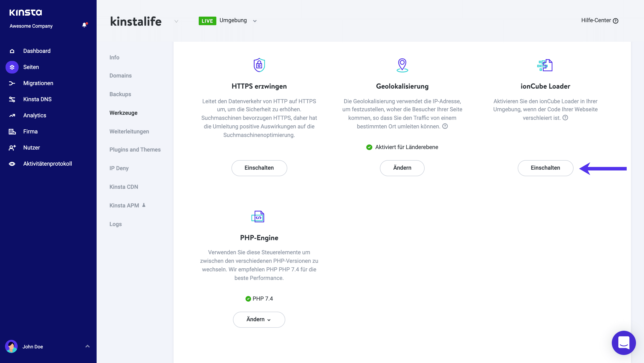This screenshot has height=363, width=644.
Task: Click the PHP 7.4 status indicator
Action: (x=248, y=299)
